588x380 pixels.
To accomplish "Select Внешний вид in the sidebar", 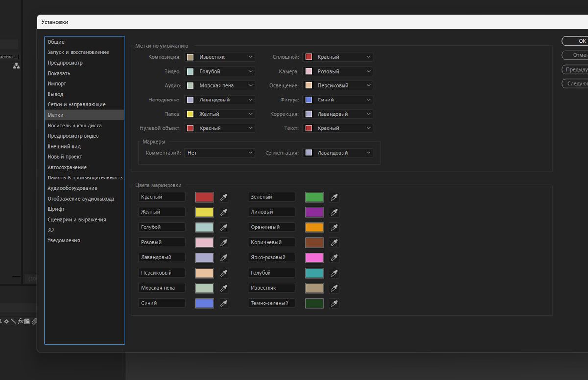I will pos(64,147).
